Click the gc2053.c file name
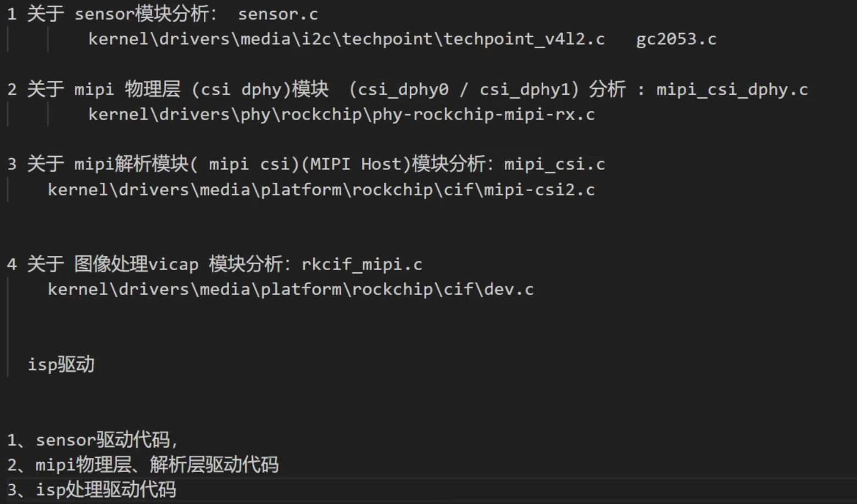 coord(676,39)
